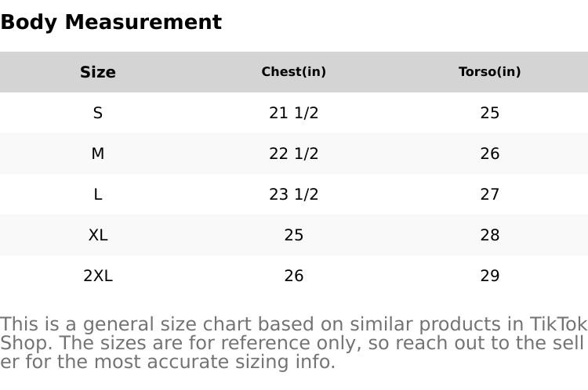Viewport: 588px width, 390px height.
Task: Click the 21 1/2 chest value
Action: point(294,113)
